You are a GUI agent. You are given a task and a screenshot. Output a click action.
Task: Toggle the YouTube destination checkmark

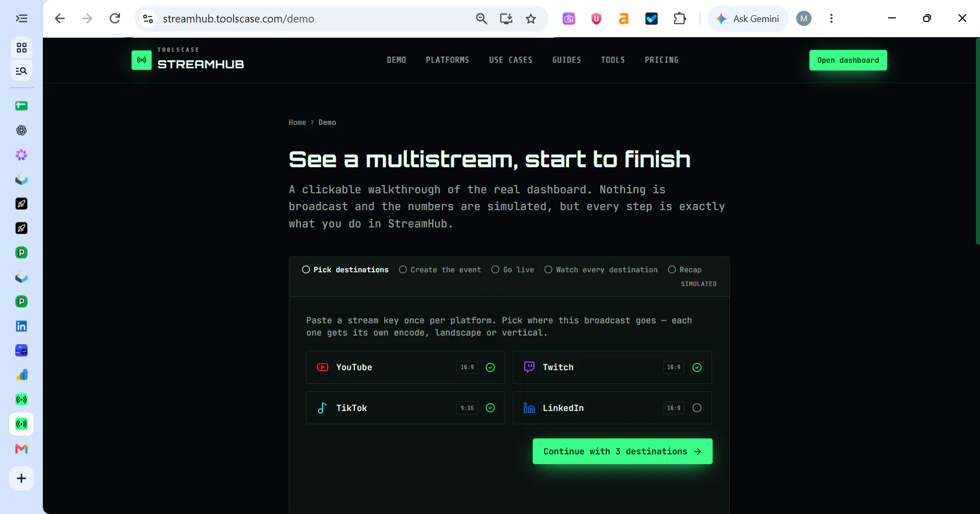pos(491,368)
